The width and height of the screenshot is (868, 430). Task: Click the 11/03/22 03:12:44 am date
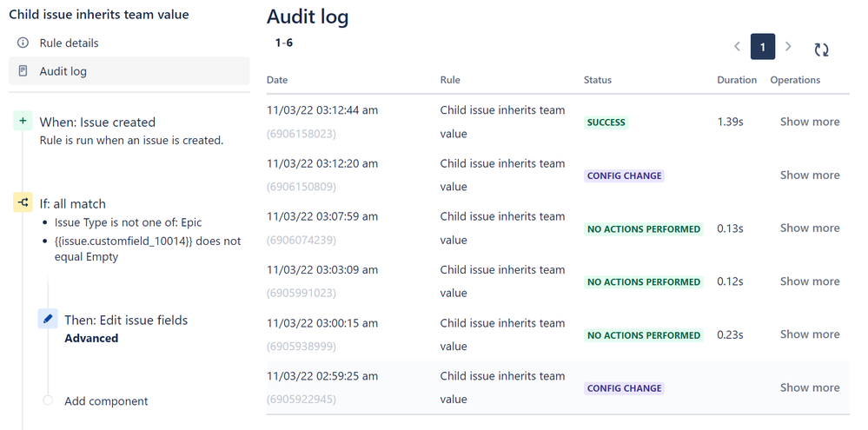click(x=322, y=110)
